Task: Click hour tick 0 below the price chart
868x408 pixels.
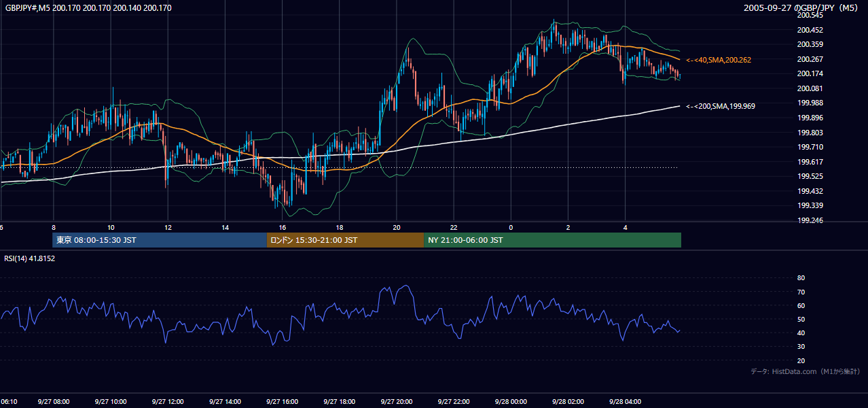Action: coord(511,228)
